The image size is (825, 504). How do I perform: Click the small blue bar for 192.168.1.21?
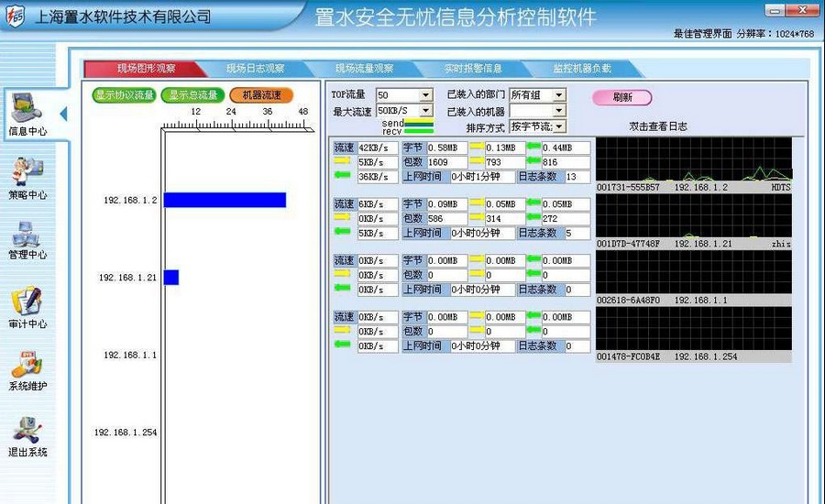click(x=171, y=278)
